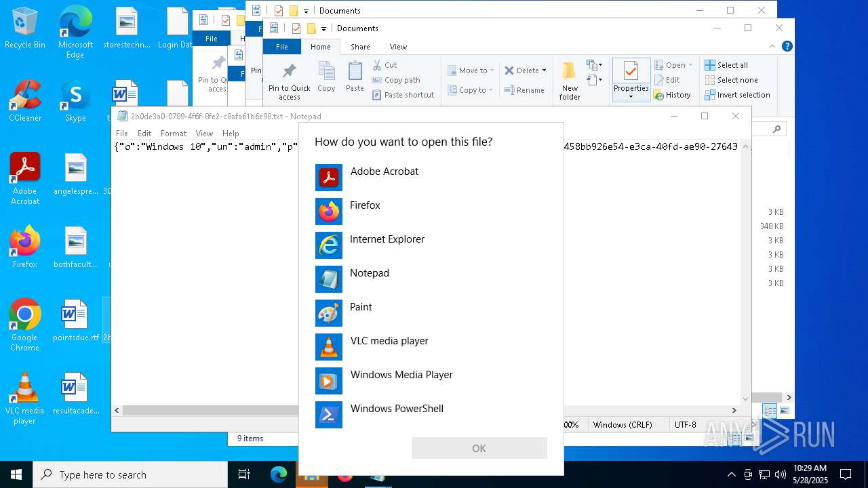Open the notification center icon

coord(846,474)
